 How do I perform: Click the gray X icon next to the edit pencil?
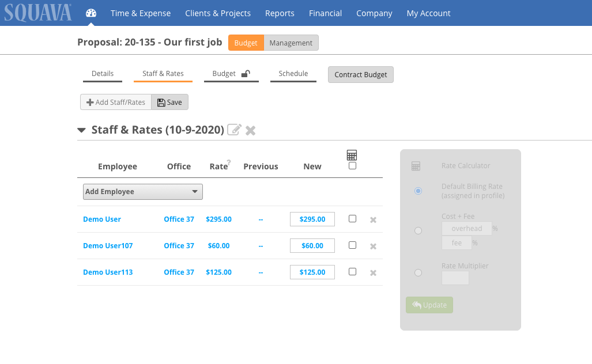pos(250,130)
